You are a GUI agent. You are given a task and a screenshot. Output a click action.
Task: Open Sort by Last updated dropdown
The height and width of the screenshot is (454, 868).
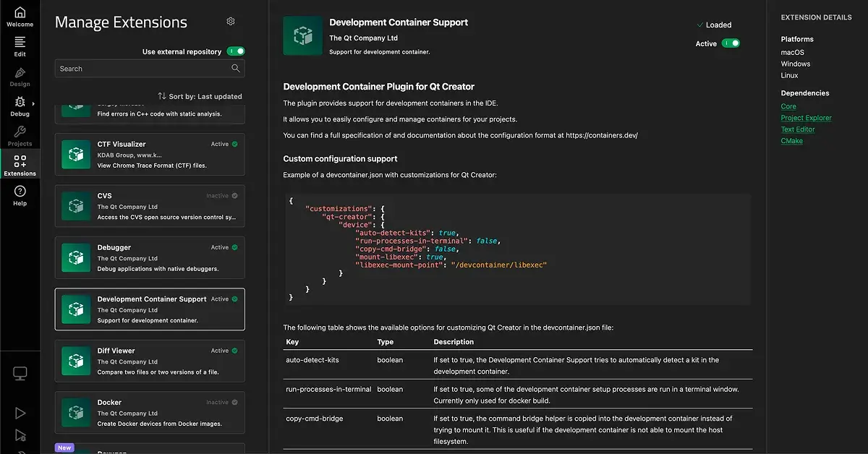(x=200, y=96)
